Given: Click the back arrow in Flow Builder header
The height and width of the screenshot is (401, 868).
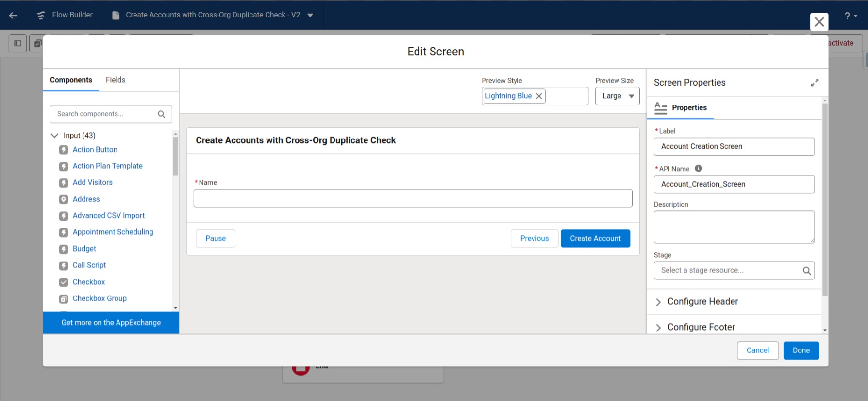Looking at the screenshot, I should [13, 15].
